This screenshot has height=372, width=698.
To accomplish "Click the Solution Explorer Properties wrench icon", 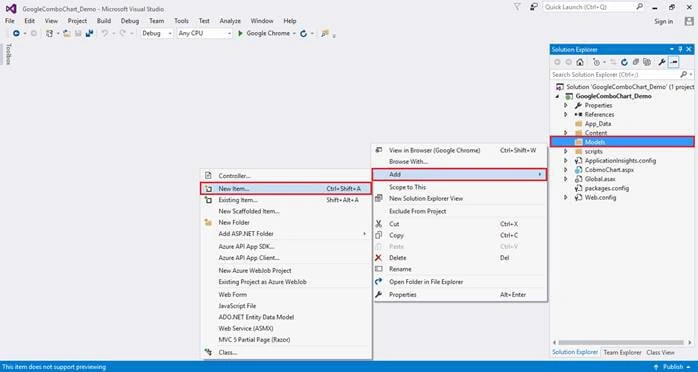I will click(x=661, y=62).
